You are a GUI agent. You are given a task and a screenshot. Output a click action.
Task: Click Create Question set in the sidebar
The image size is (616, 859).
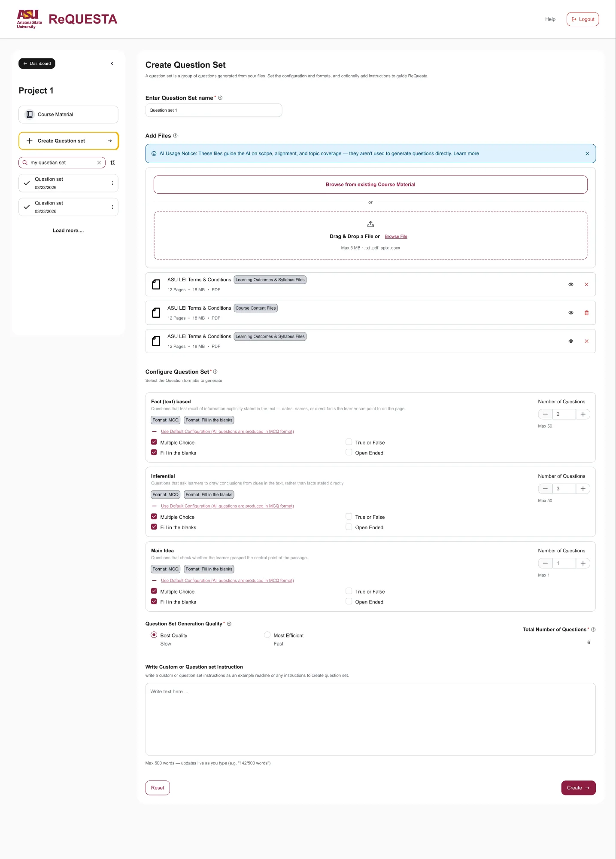pyautogui.click(x=68, y=141)
